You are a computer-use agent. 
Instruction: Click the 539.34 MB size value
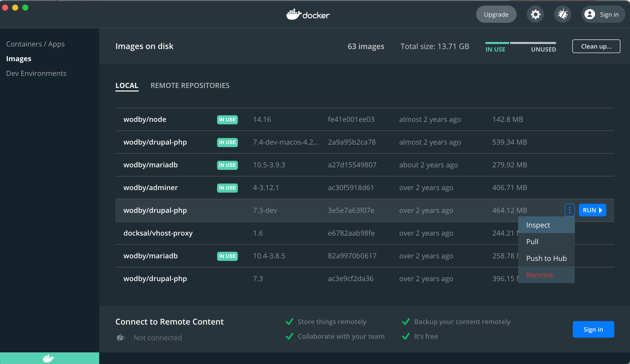(510, 142)
